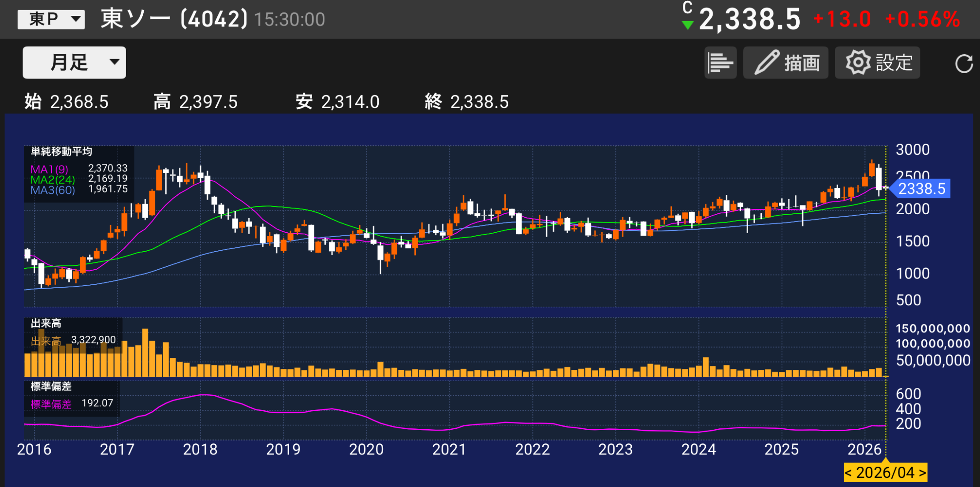
Task: Open the 月足 timeframe dropdown
Action: (74, 63)
